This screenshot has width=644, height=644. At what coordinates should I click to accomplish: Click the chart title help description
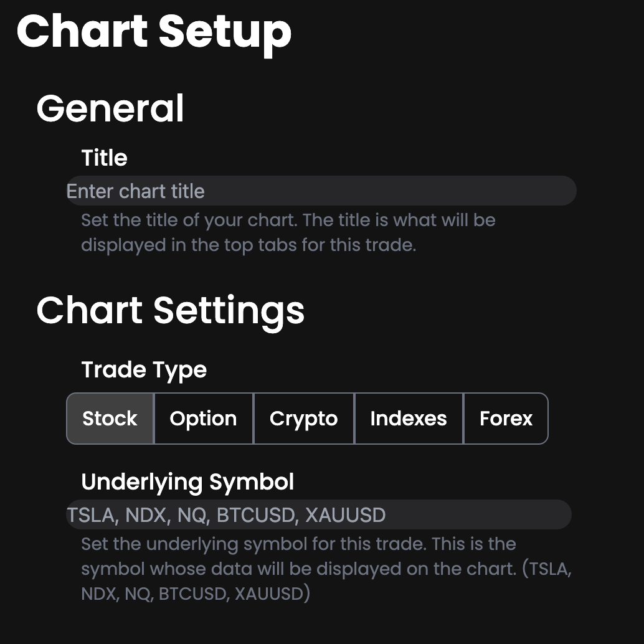tap(288, 232)
